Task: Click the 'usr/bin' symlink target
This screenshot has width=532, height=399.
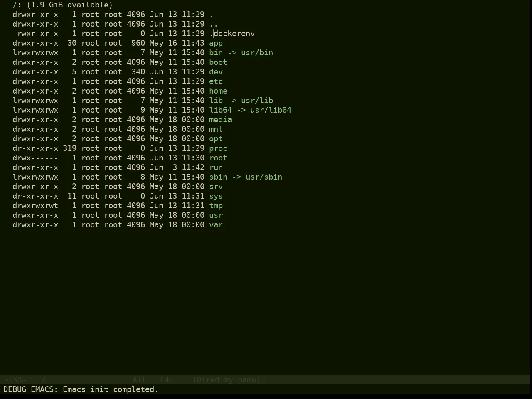Action: point(257,53)
